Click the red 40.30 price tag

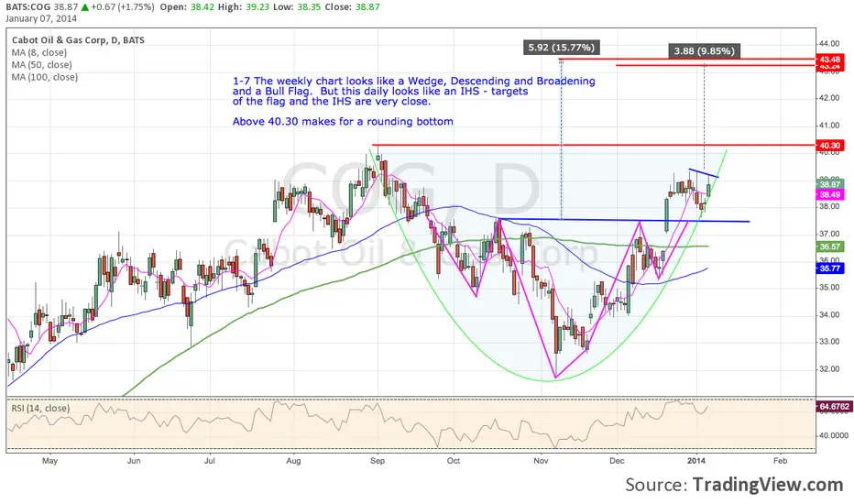coord(829,146)
